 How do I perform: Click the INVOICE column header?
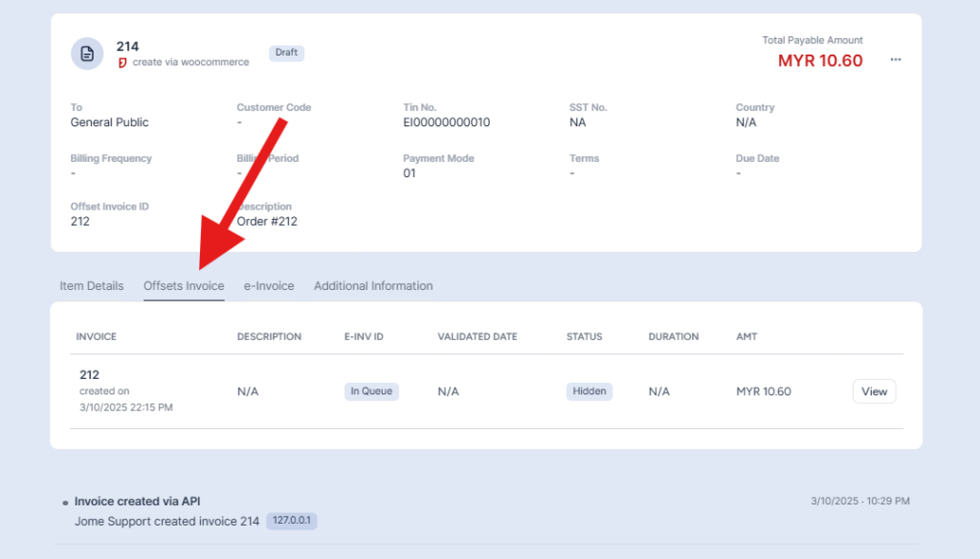97,336
